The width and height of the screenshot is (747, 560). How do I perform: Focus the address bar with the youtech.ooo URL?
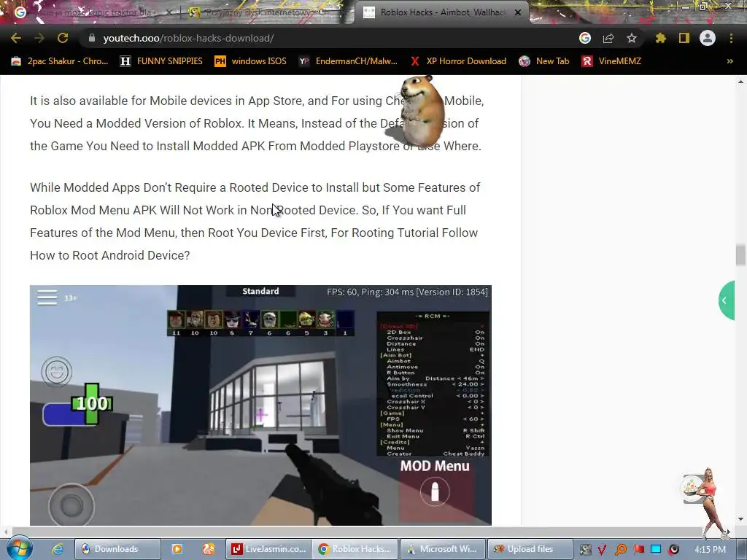329,38
